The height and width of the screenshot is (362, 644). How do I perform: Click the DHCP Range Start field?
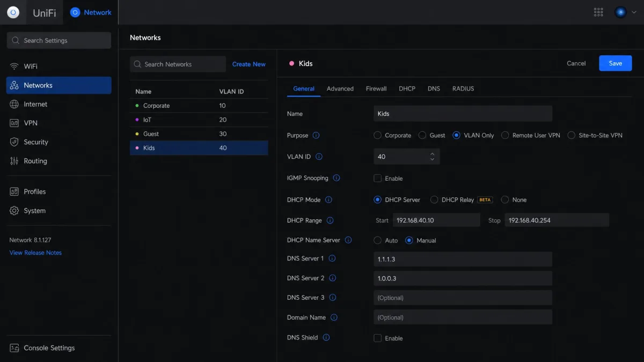[x=435, y=220]
